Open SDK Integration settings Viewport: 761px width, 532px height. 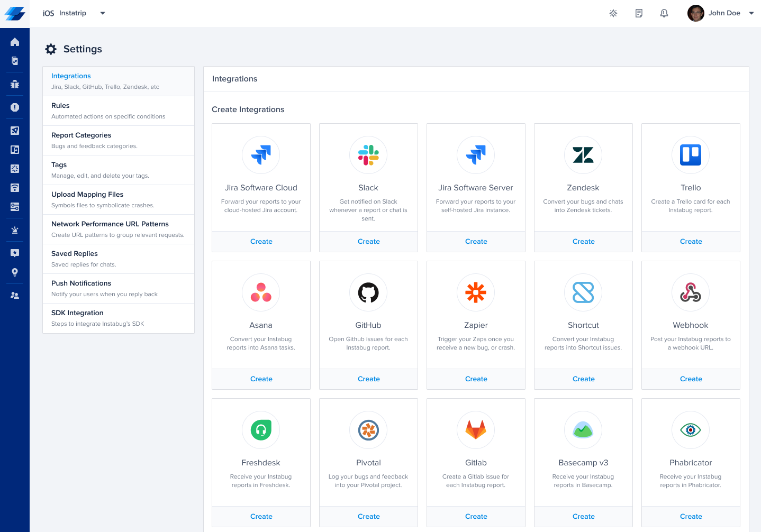pos(119,318)
